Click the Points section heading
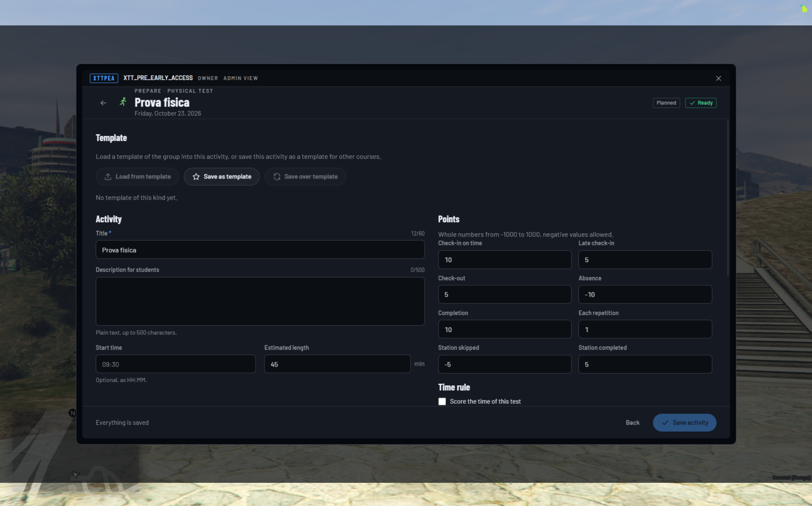 point(449,219)
